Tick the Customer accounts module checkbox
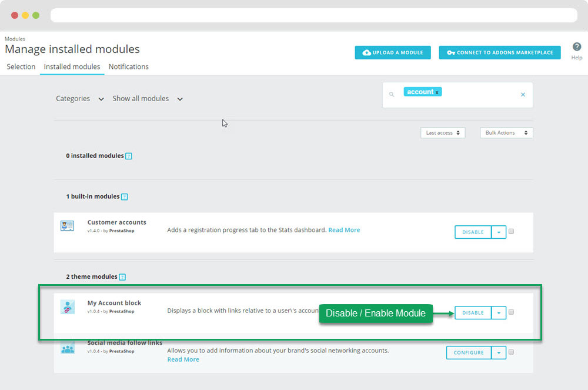 click(x=511, y=232)
